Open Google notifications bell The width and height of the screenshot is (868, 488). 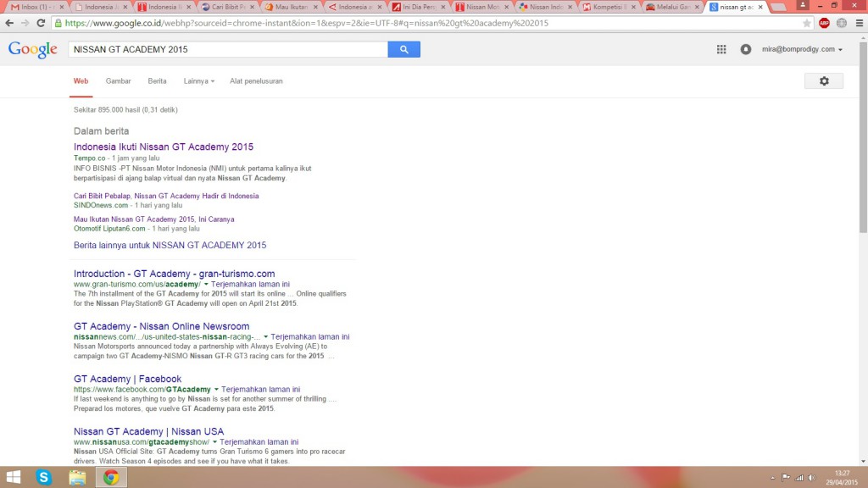point(746,49)
